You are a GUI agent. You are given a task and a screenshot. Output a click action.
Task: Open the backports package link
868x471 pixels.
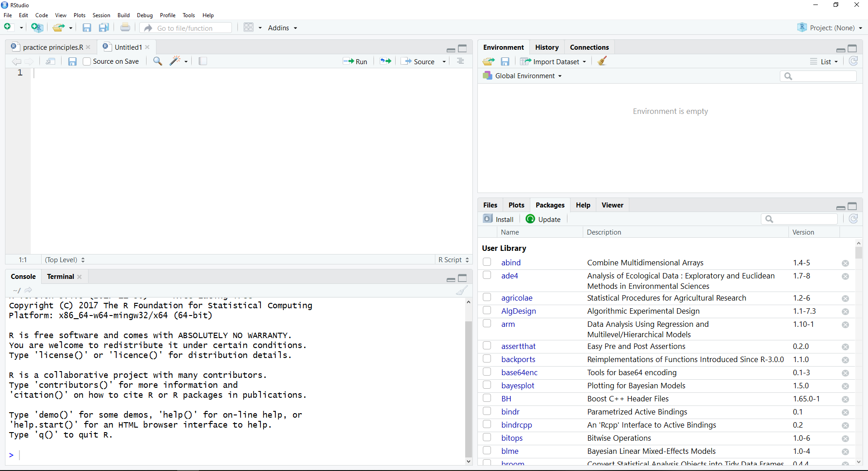point(518,359)
